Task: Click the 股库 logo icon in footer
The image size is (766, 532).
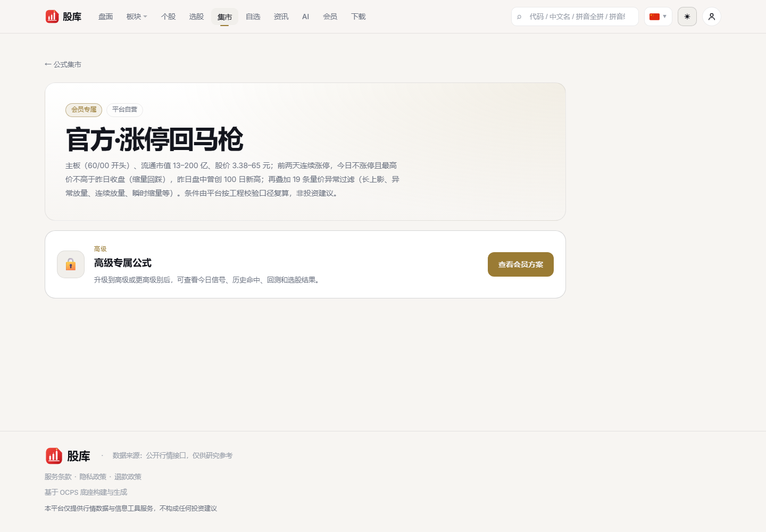Action: pyautogui.click(x=54, y=456)
